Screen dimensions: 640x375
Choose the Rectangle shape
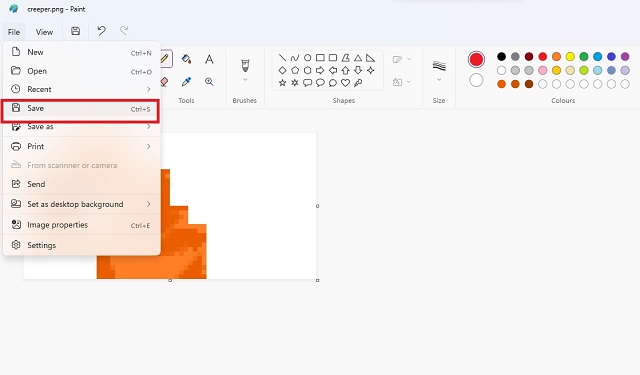pyautogui.click(x=320, y=58)
